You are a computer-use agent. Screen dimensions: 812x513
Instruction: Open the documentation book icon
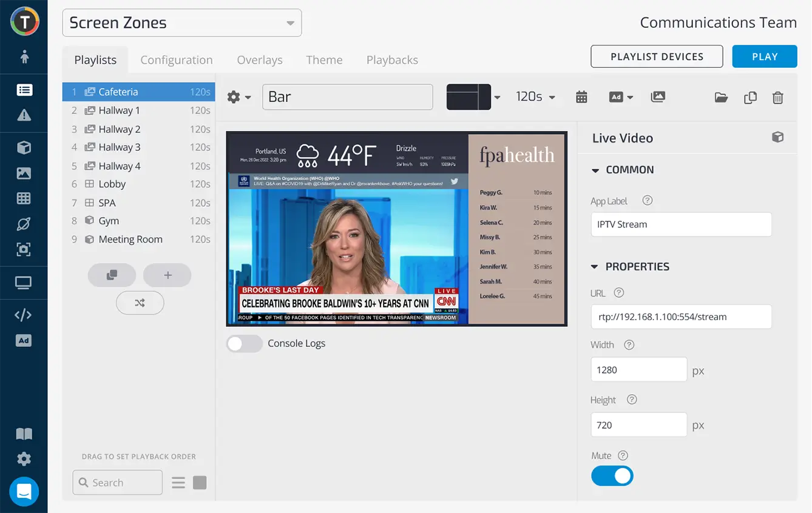coord(24,434)
